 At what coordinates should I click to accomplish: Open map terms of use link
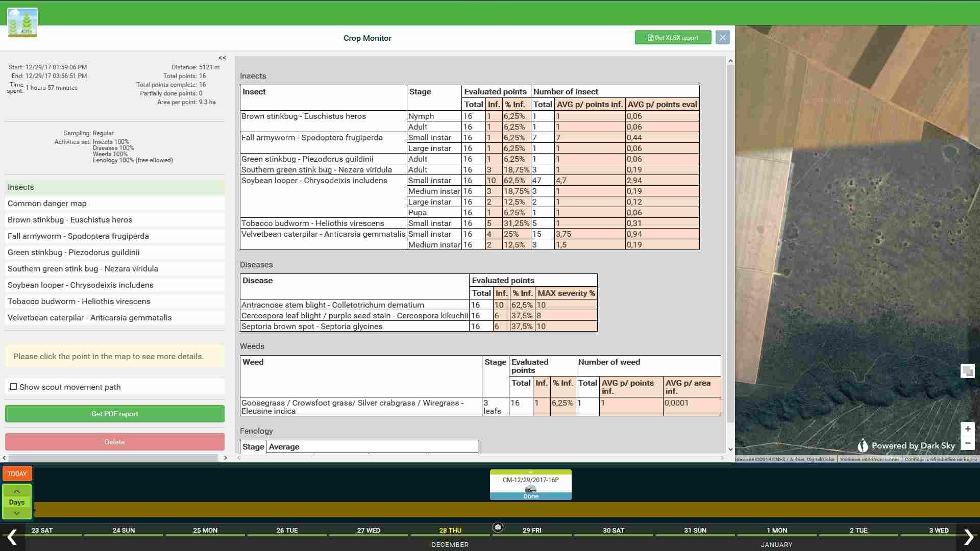869,460
